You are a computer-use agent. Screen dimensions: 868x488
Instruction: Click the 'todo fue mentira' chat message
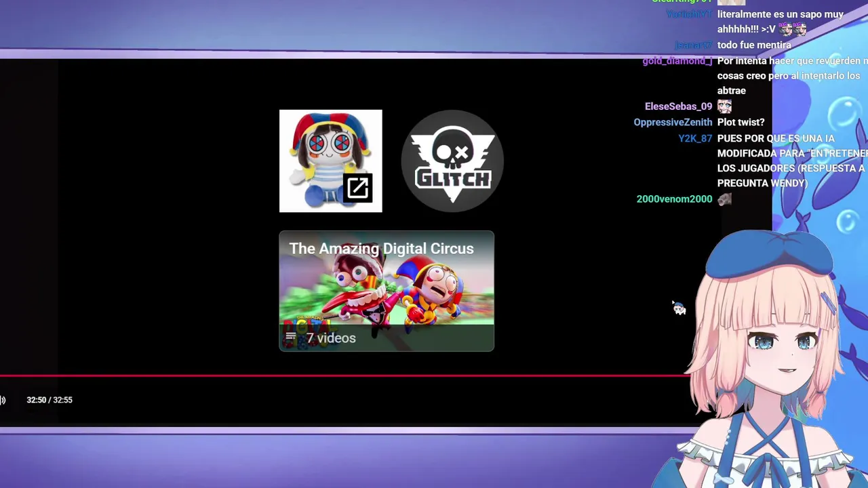click(754, 45)
